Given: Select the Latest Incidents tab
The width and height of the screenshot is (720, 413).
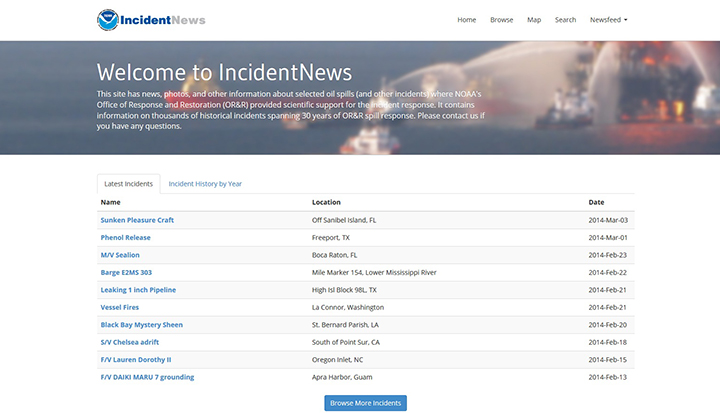Looking at the screenshot, I should [x=129, y=184].
